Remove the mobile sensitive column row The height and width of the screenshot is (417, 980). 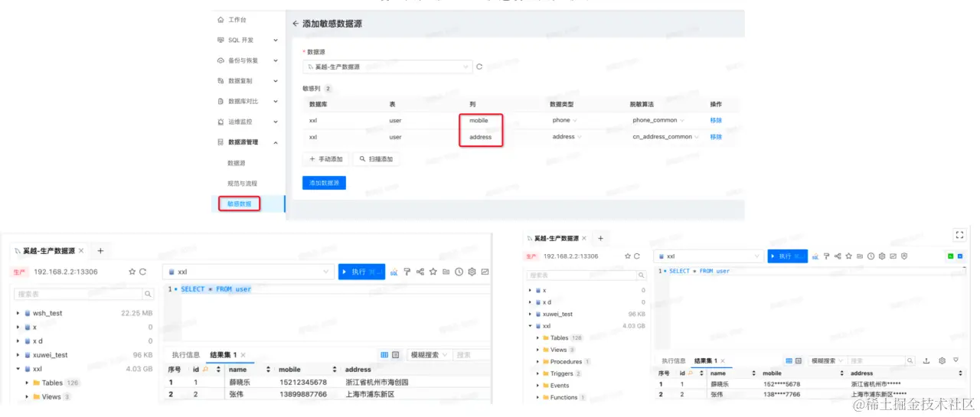point(715,120)
